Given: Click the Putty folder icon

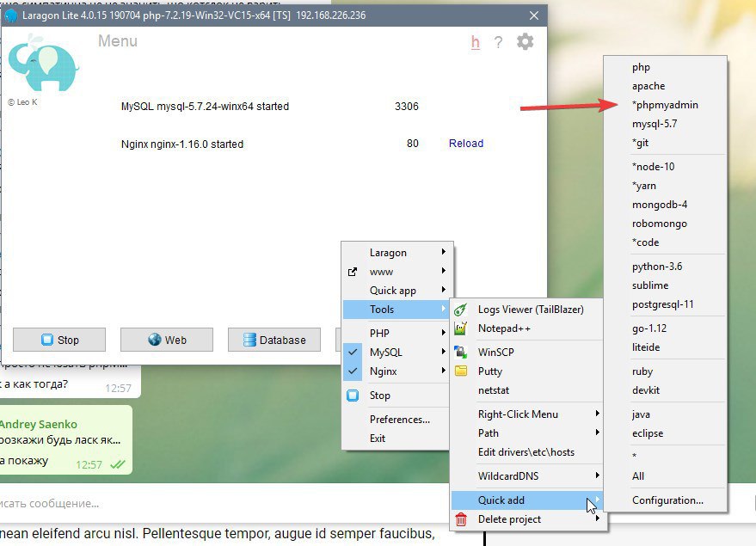Looking at the screenshot, I should [x=461, y=371].
